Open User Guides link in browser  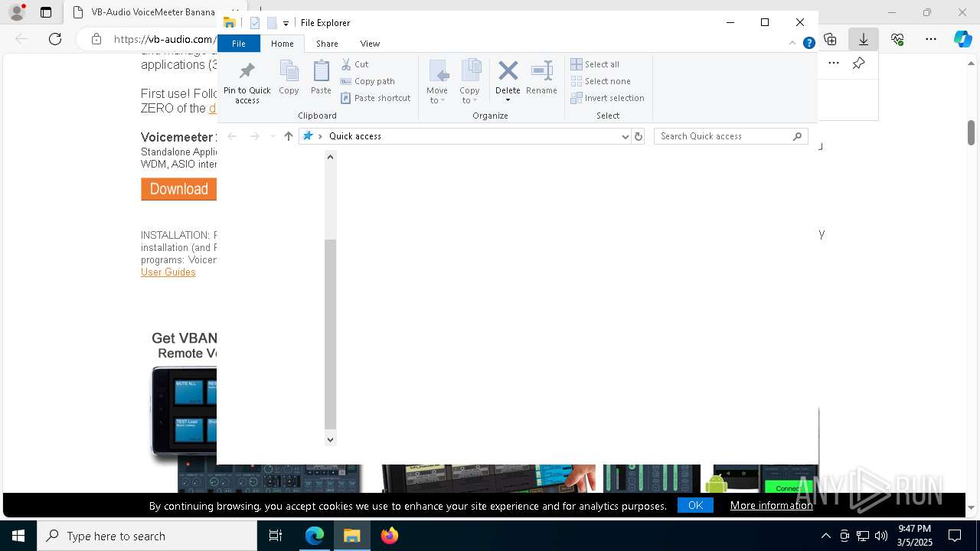click(x=168, y=272)
